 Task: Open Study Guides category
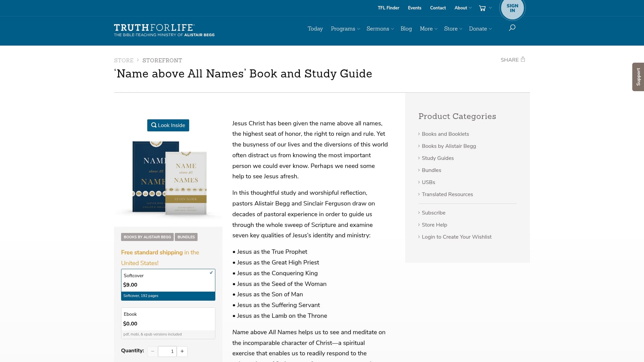[x=438, y=158]
